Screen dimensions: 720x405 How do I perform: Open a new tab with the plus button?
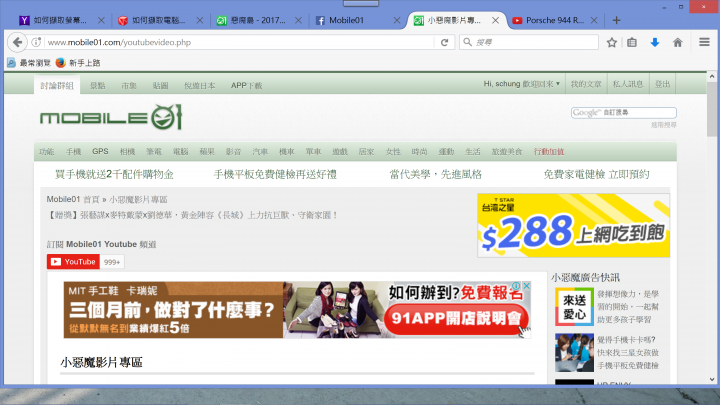[616, 20]
